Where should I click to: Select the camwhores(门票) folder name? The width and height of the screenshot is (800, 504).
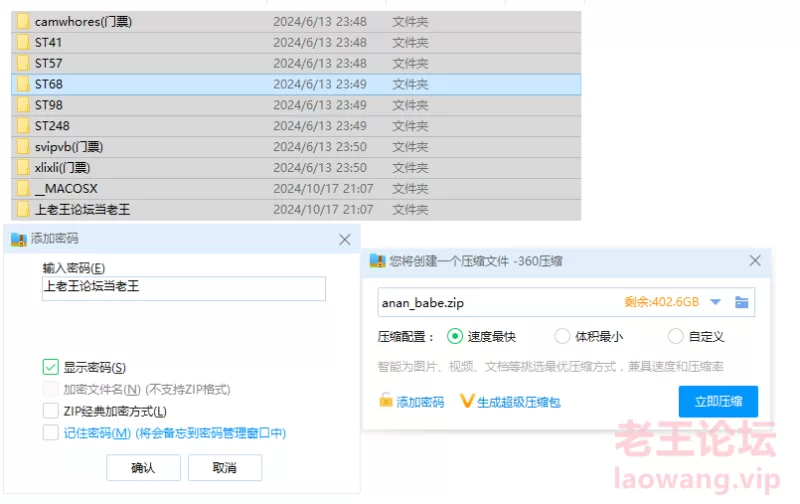tap(83, 22)
